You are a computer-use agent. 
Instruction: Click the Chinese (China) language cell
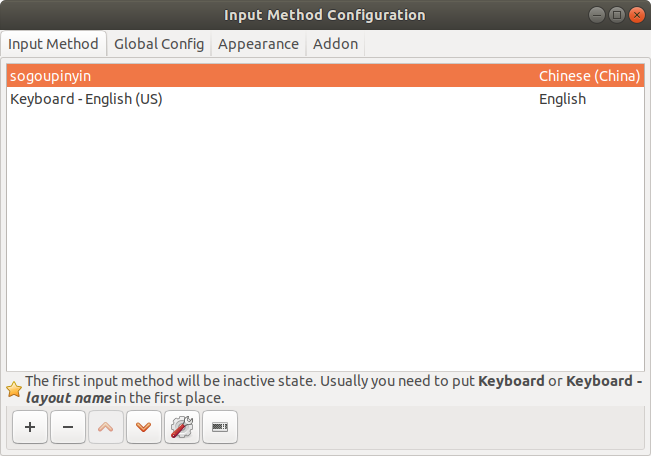click(589, 75)
